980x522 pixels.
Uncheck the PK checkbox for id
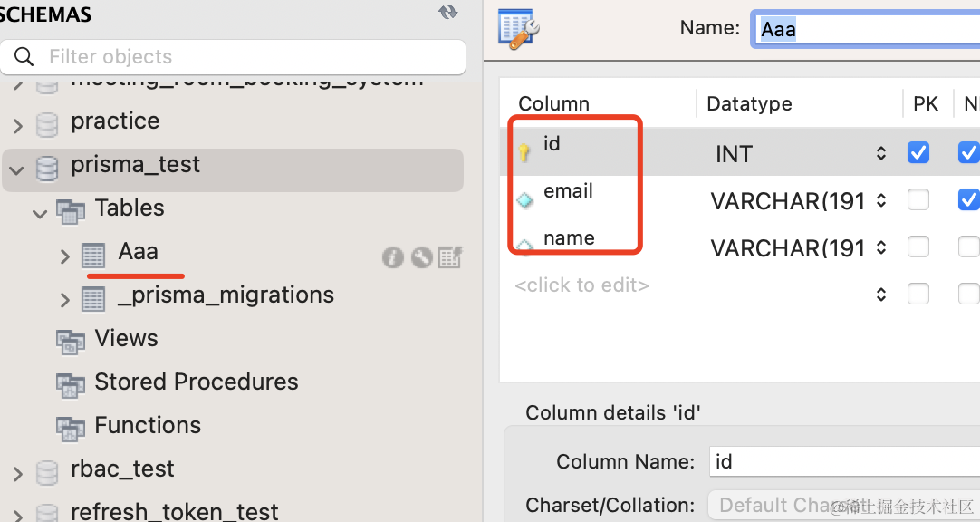[x=918, y=152]
